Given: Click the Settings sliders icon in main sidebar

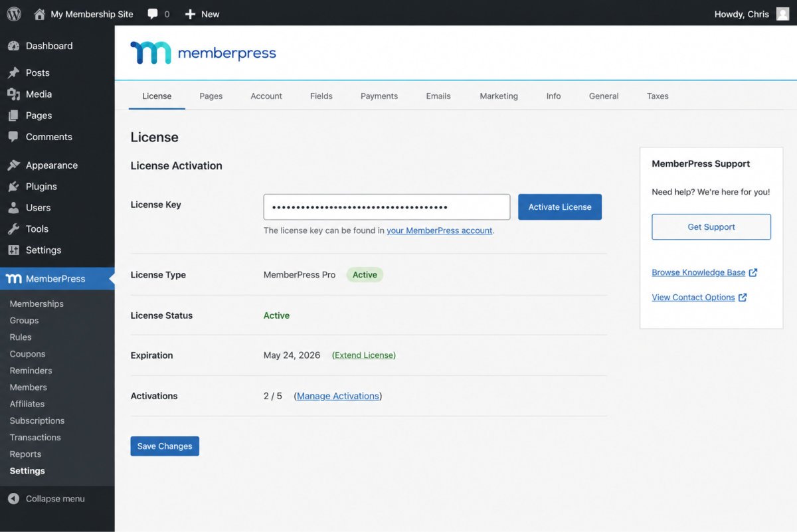Looking at the screenshot, I should click(x=13, y=250).
